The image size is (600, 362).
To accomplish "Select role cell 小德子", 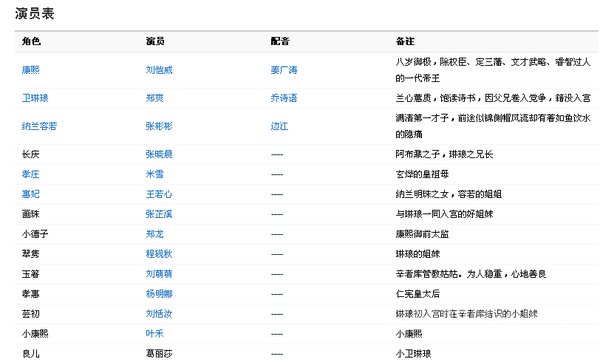I will 35,234.
